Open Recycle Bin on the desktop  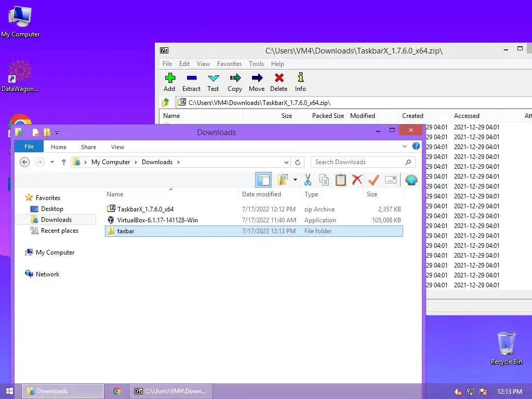(x=506, y=348)
